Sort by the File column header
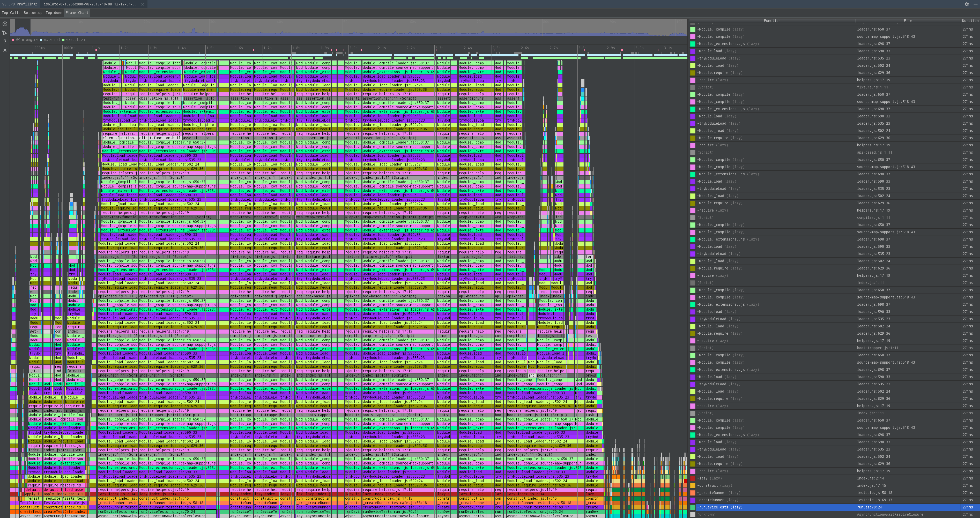 coord(908,20)
